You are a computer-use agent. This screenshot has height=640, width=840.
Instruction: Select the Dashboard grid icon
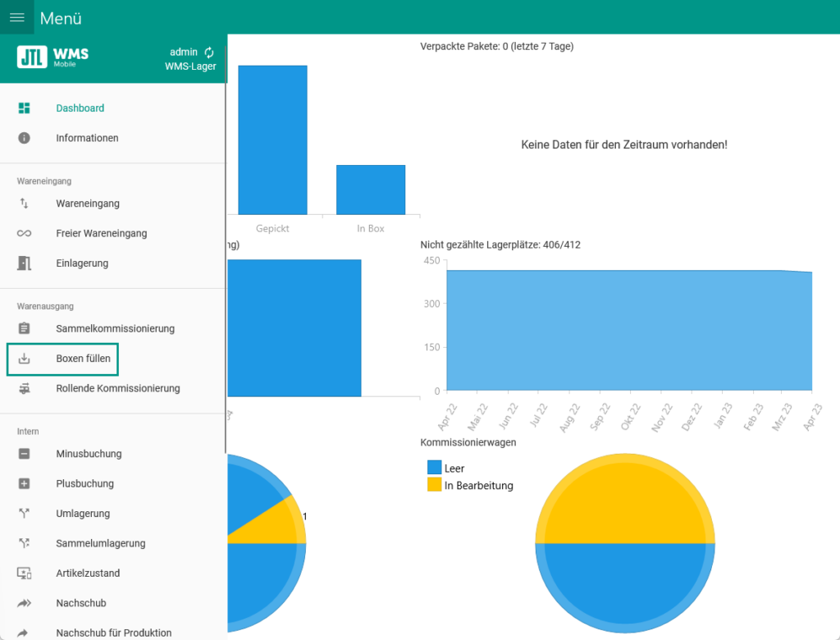[x=25, y=107]
